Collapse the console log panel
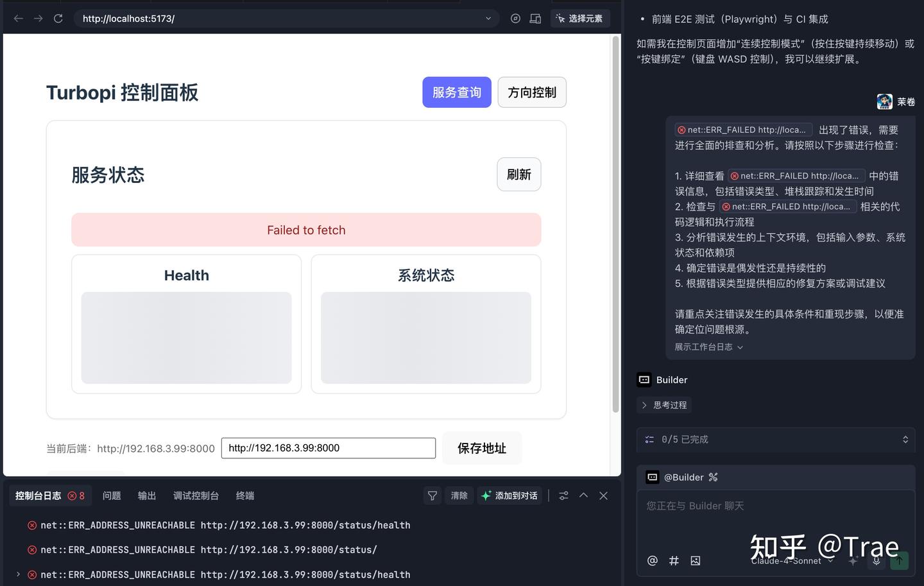The image size is (924, 586). [x=583, y=496]
